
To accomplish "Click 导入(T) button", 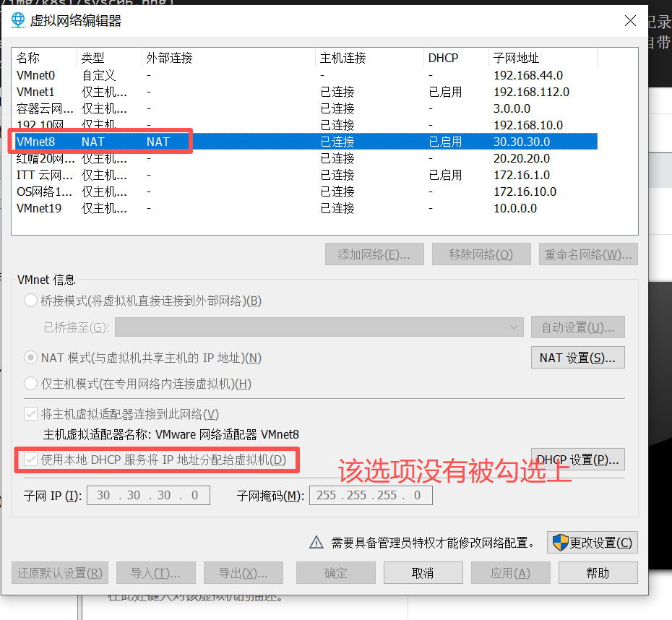I will coord(156,573).
